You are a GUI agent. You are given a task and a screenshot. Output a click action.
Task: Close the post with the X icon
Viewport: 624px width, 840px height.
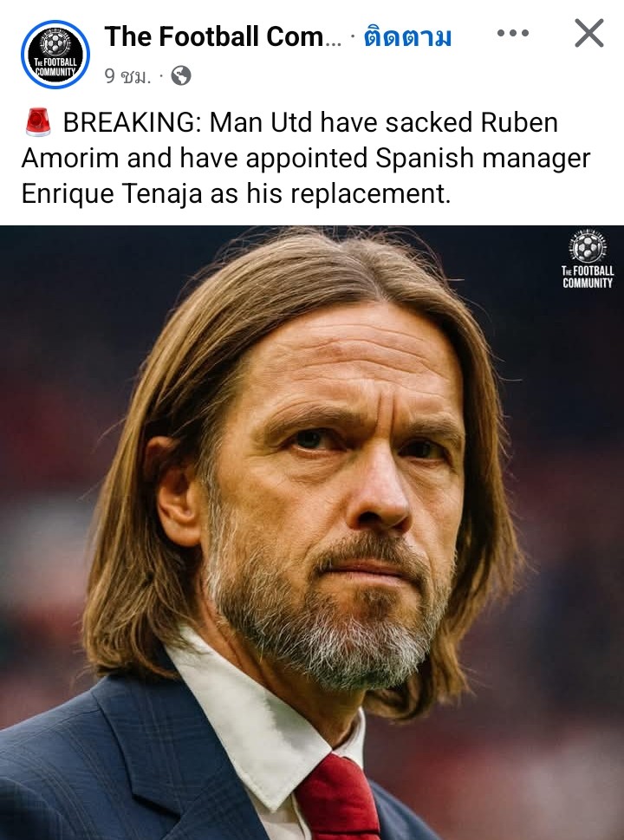click(589, 33)
